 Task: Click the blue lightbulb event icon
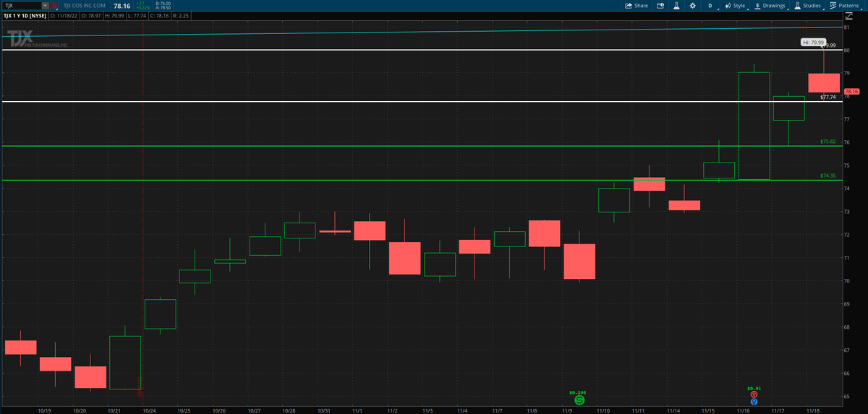[754, 401]
